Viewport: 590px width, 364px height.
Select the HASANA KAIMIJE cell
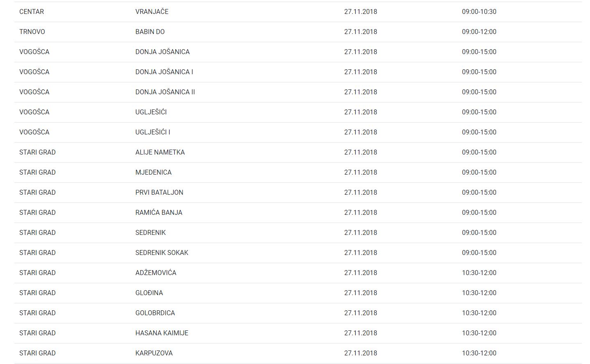tap(162, 333)
